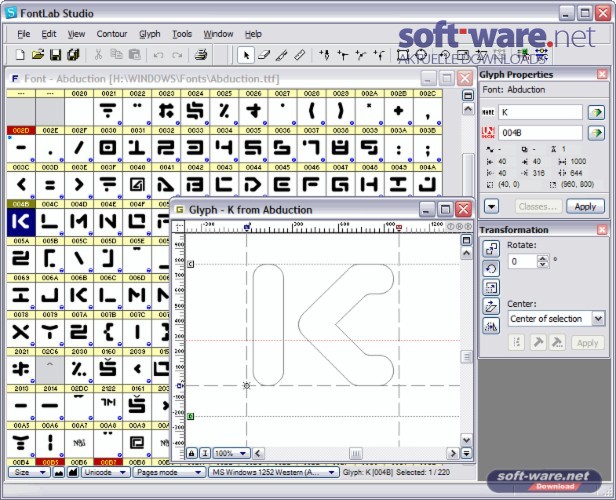Click the Cut scissors icon

[x=98, y=55]
